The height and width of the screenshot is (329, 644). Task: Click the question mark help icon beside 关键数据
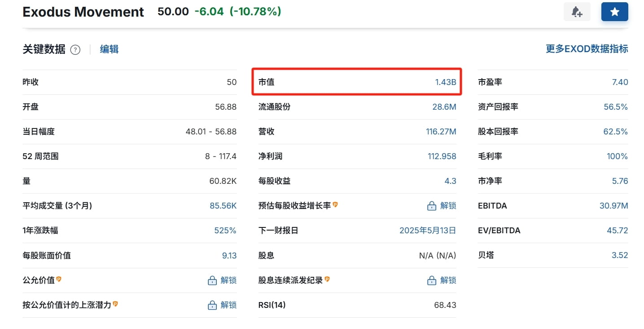(x=75, y=50)
